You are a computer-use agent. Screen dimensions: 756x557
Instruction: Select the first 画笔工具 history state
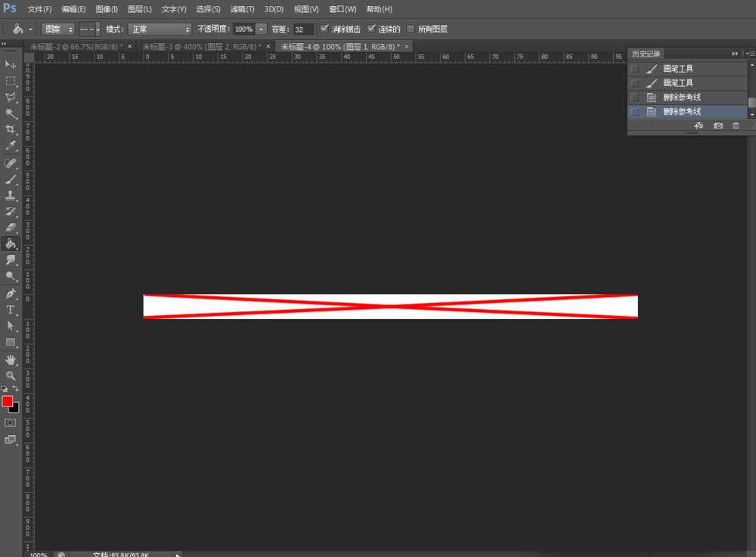[677, 69]
